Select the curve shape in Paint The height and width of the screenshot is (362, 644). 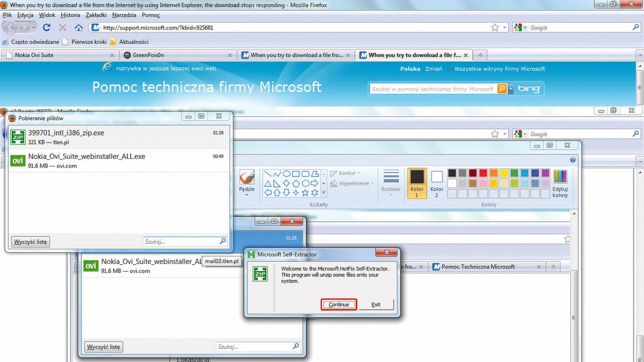click(277, 174)
